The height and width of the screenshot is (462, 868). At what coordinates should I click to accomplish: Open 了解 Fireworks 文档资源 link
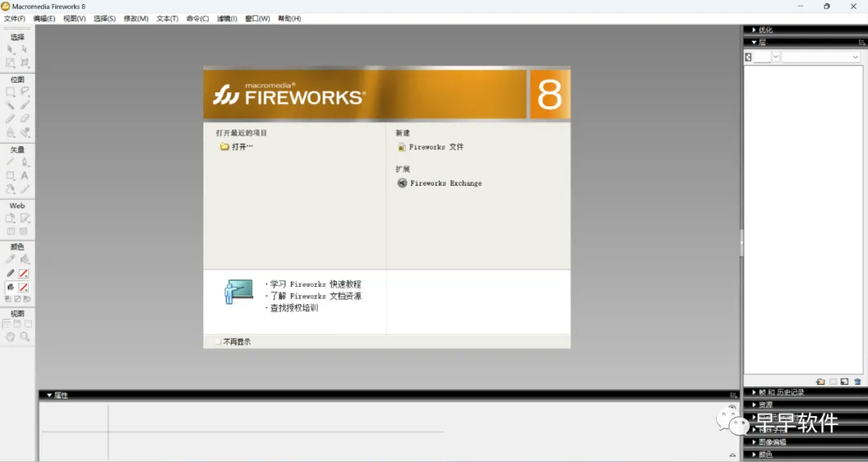(x=316, y=296)
